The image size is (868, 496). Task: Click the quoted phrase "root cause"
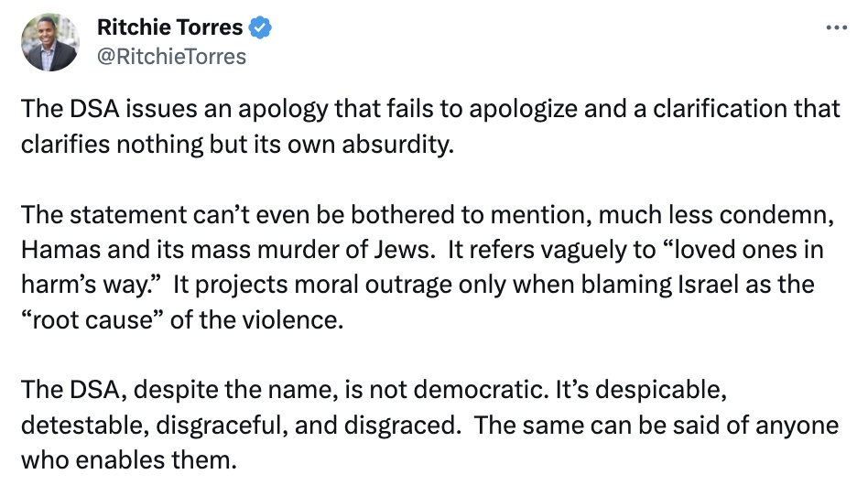tap(92, 320)
